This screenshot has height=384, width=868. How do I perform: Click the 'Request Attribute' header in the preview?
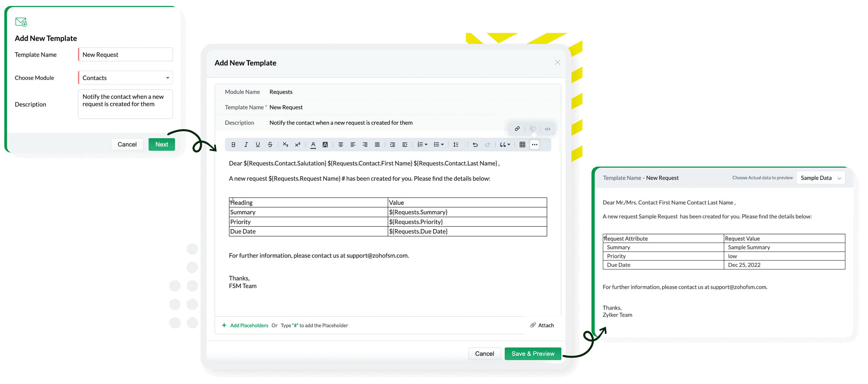pos(663,238)
